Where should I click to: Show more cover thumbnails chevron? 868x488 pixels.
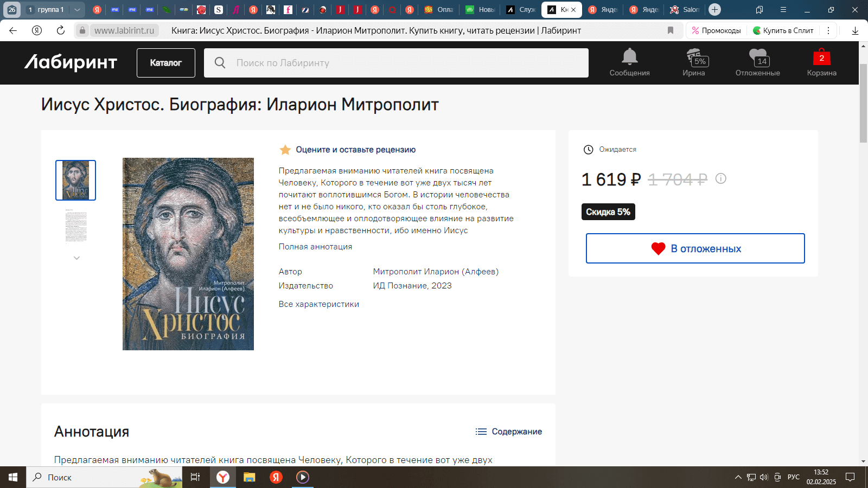coord(76,258)
